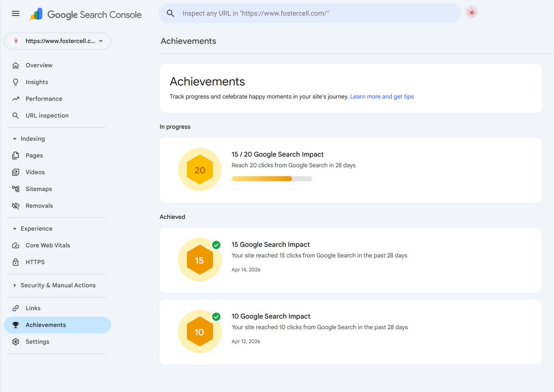
Task: Click the fostercell property favicon
Action: click(x=16, y=41)
